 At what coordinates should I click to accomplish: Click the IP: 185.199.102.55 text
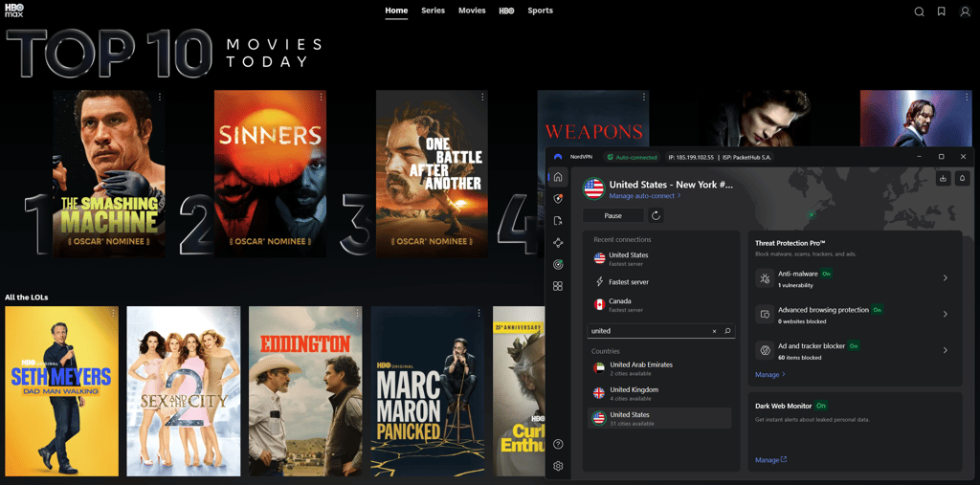pos(691,158)
